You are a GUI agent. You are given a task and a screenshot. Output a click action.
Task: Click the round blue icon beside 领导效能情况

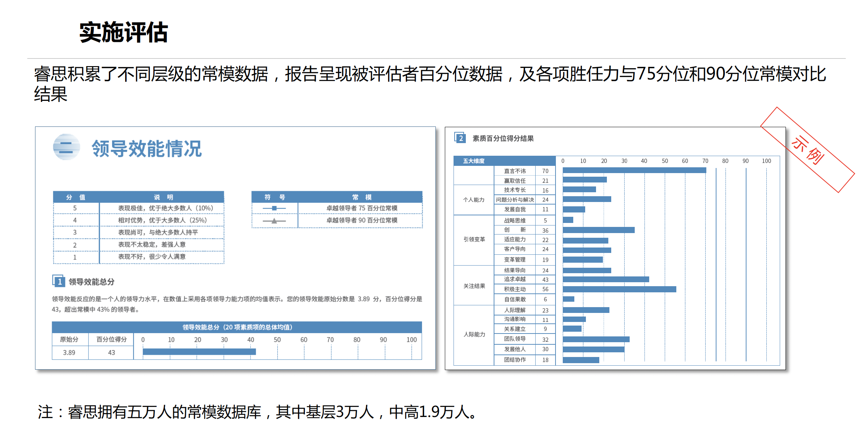tap(66, 147)
